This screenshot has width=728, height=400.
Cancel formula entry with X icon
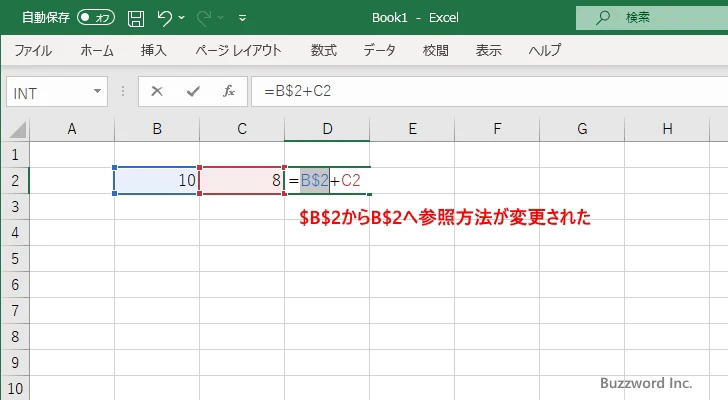(157, 91)
